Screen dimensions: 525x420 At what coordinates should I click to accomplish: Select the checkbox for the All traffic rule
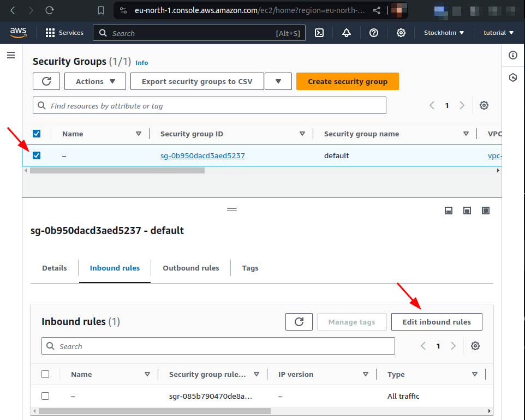click(45, 396)
